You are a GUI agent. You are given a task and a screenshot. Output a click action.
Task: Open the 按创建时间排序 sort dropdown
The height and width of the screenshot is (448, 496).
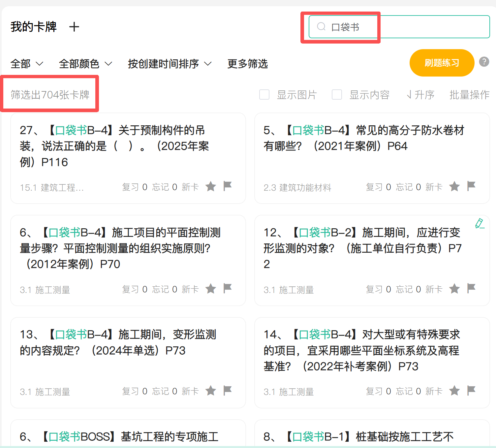(170, 64)
